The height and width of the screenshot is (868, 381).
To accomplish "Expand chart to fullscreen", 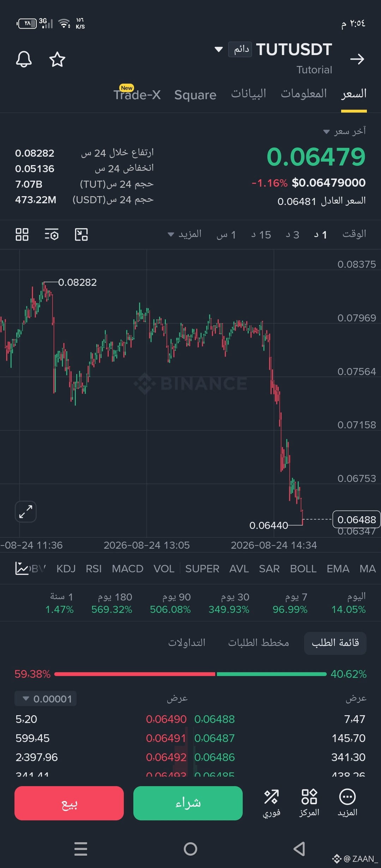I will click(26, 512).
